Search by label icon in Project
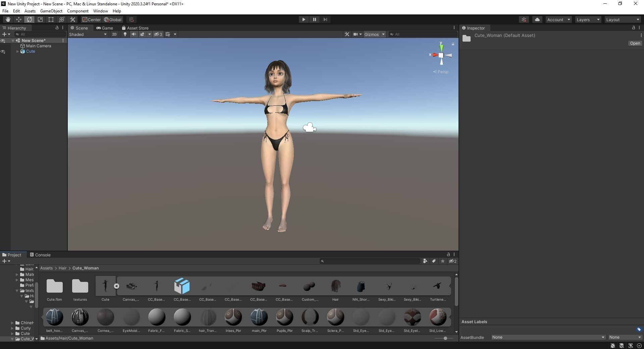Viewport: 644px width, 349px height. 434,261
